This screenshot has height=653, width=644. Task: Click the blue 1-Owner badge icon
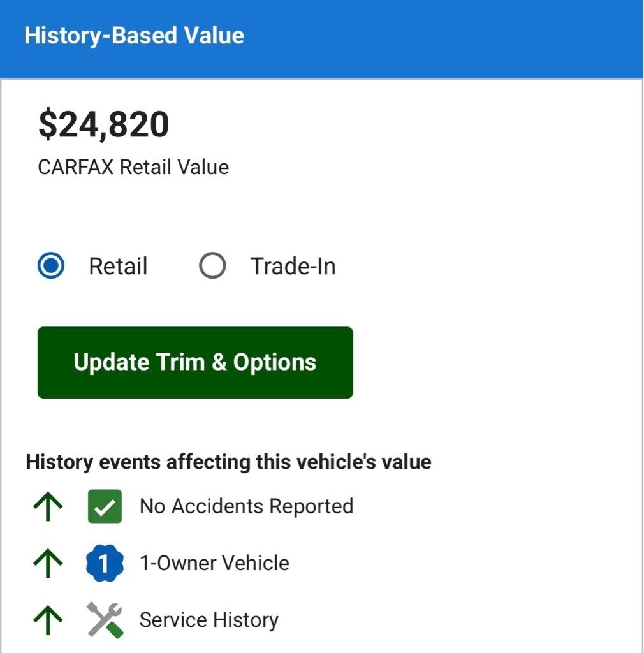point(105,563)
